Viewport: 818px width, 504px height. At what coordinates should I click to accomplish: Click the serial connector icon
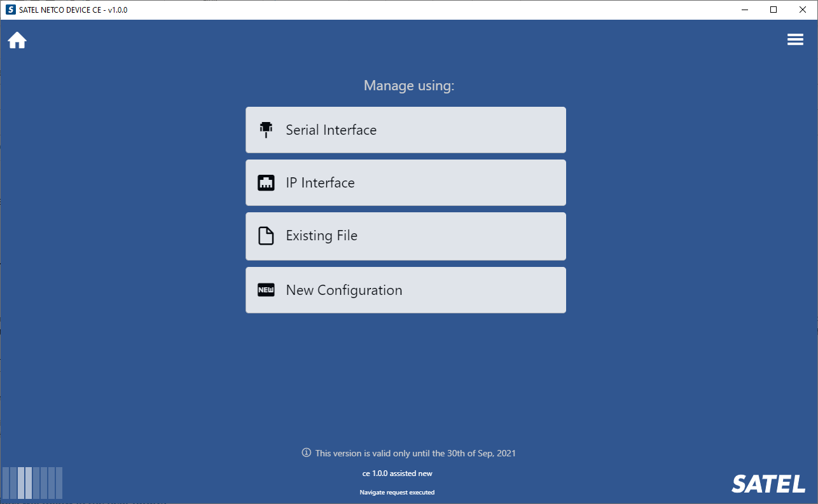pos(266,130)
